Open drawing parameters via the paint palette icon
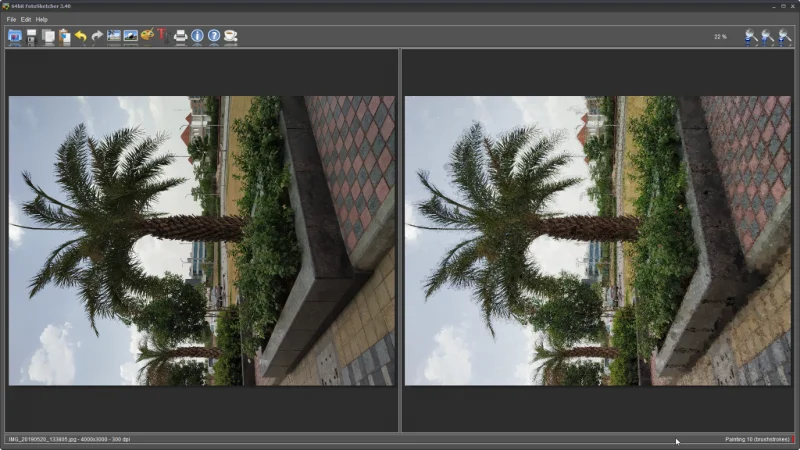800x450 pixels. (147, 35)
